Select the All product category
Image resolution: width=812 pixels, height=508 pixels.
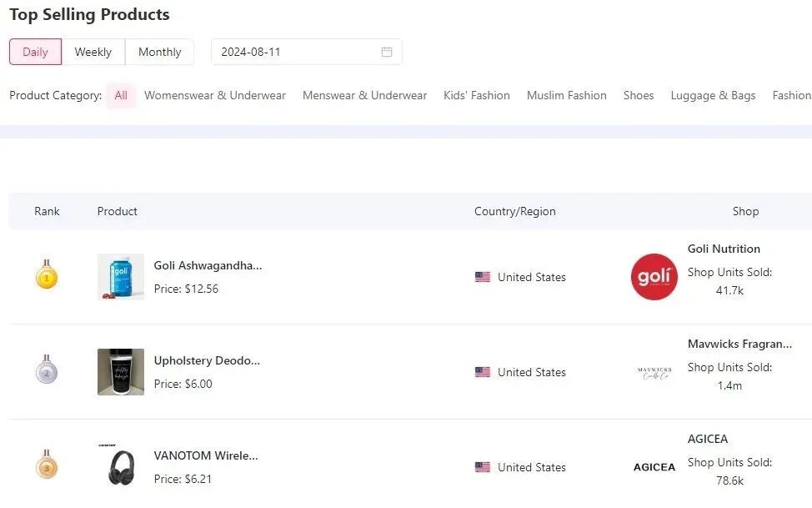[121, 95]
